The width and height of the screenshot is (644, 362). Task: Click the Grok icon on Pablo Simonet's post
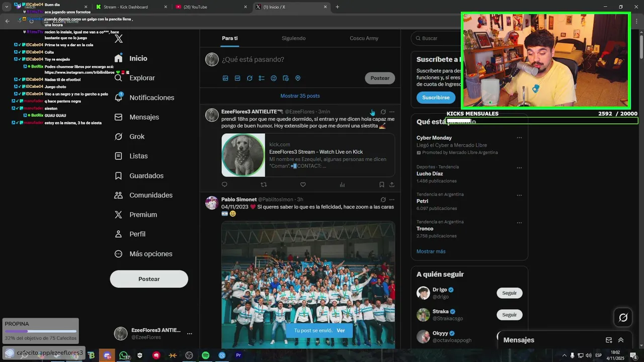383,200
